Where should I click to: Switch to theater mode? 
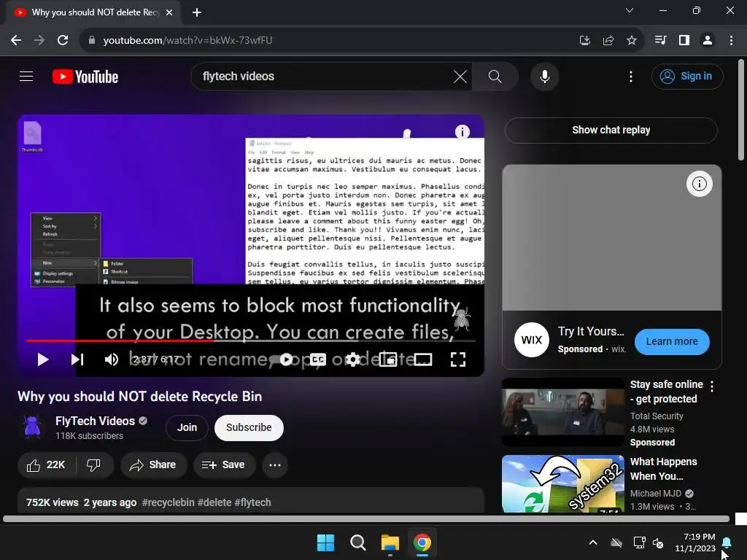[422, 359]
